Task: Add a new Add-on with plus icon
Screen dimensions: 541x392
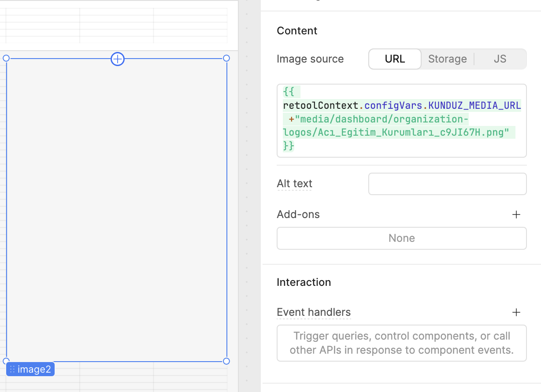Action: (x=516, y=214)
